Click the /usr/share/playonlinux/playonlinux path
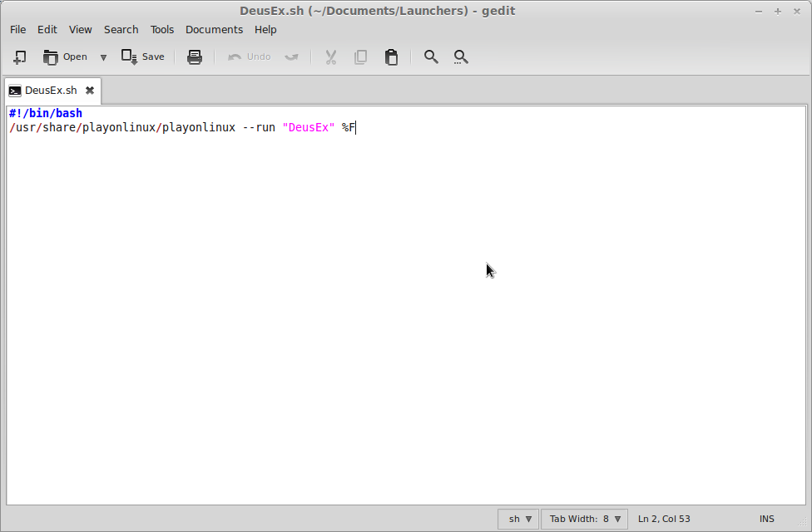Screen dimensions: 812x532 point(122,127)
